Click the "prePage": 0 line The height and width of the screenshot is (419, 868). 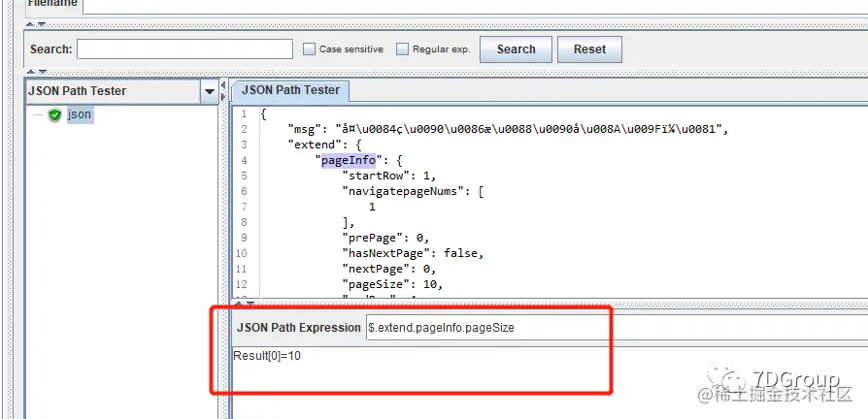(x=385, y=238)
